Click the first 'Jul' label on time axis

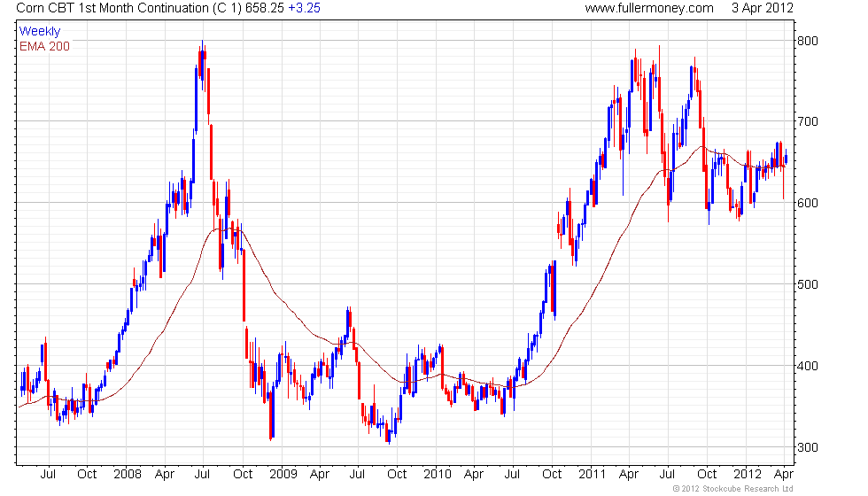[x=48, y=475]
